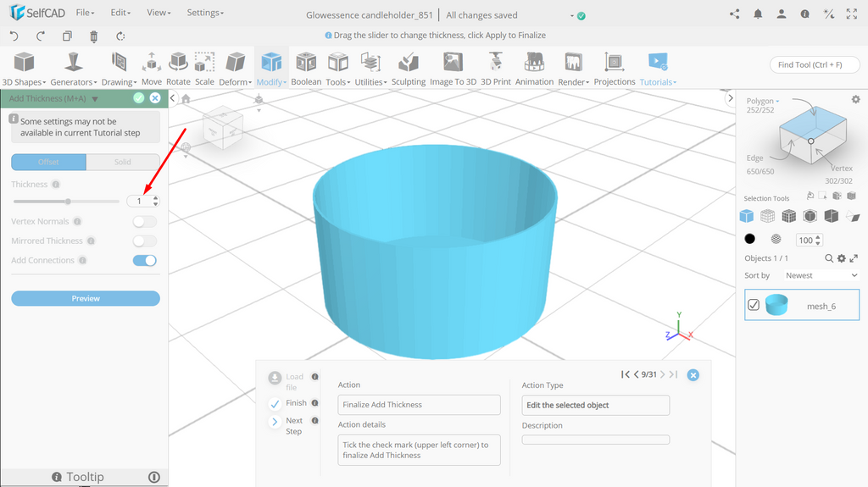Open the Sculpting tool
Screen dimensions: 868x487
pyautogui.click(x=409, y=69)
